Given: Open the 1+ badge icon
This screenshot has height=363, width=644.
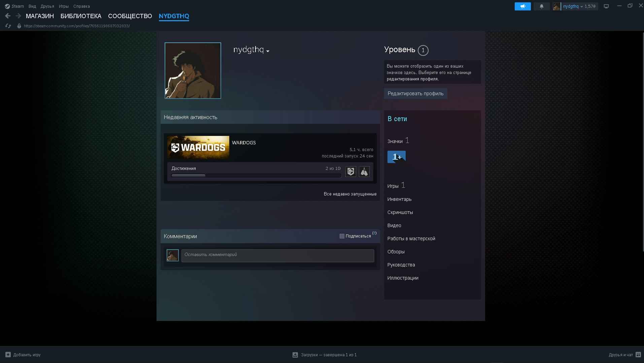Looking at the screenshot, I should (x=397, y=157).
